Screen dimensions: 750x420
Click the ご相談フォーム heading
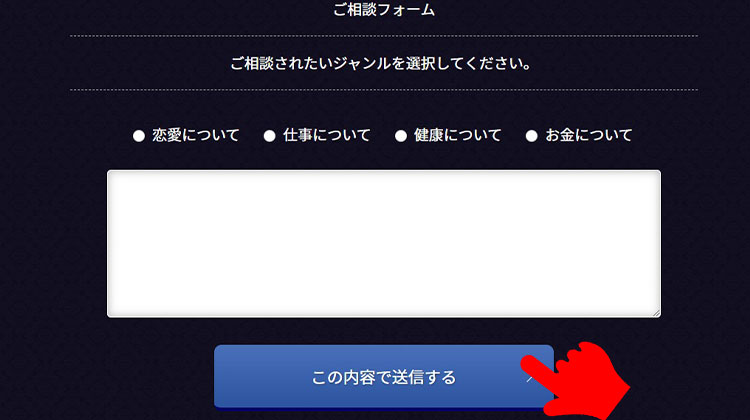(384, 10)
